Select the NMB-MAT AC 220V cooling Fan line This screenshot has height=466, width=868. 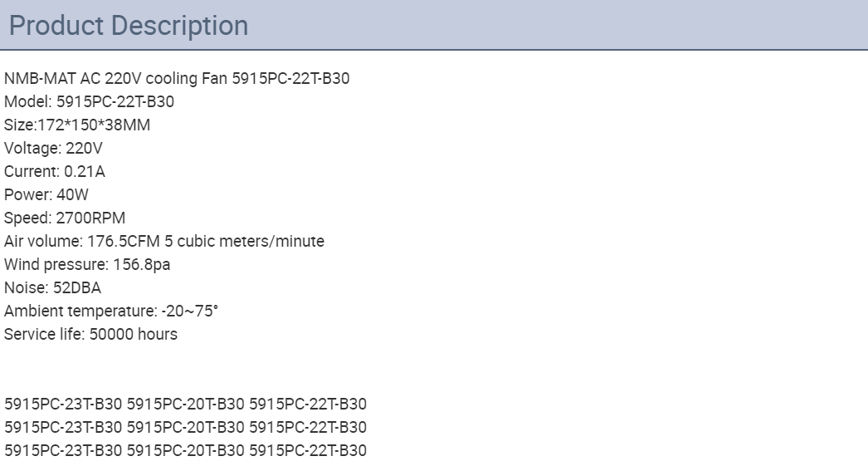coord(177,79)
